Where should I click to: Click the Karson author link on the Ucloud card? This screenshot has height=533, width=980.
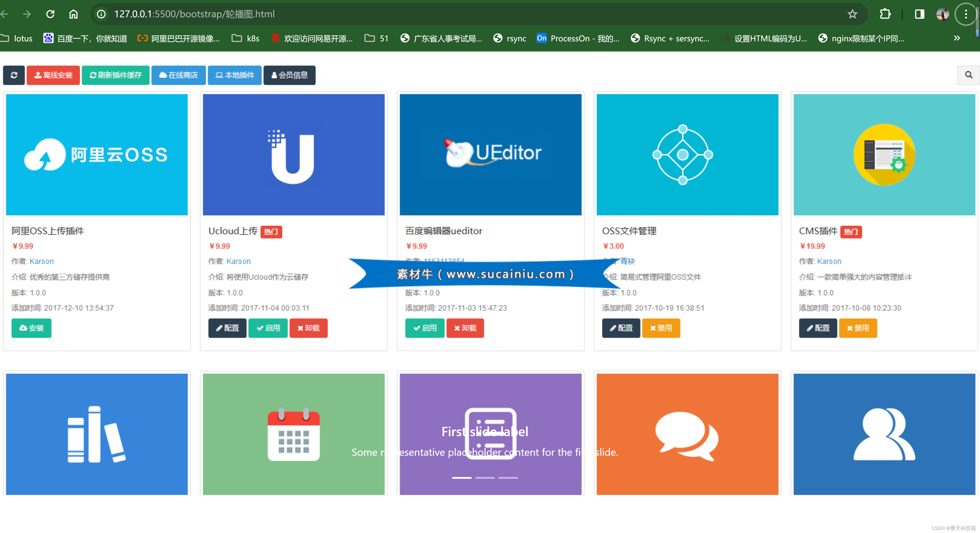239,261
